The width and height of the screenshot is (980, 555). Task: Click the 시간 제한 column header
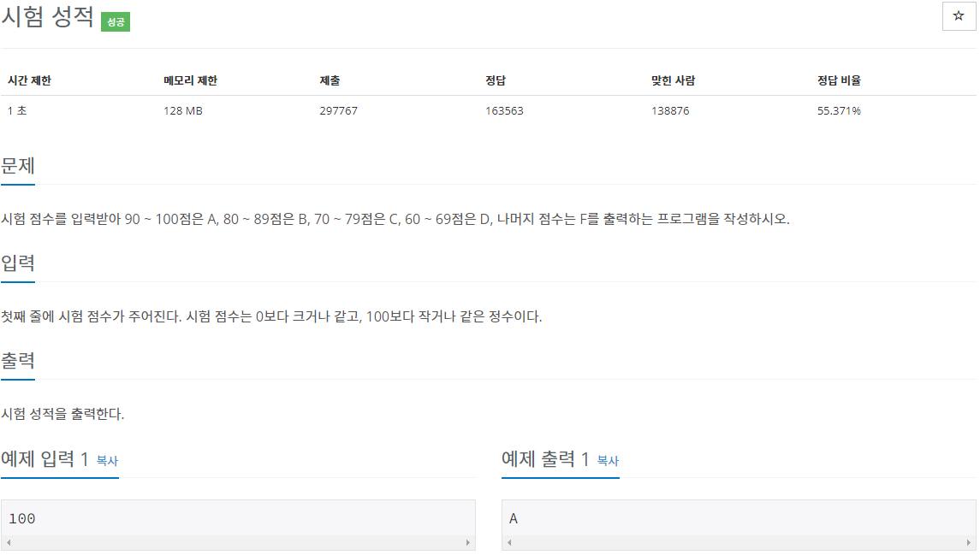(x=29, y=80)
